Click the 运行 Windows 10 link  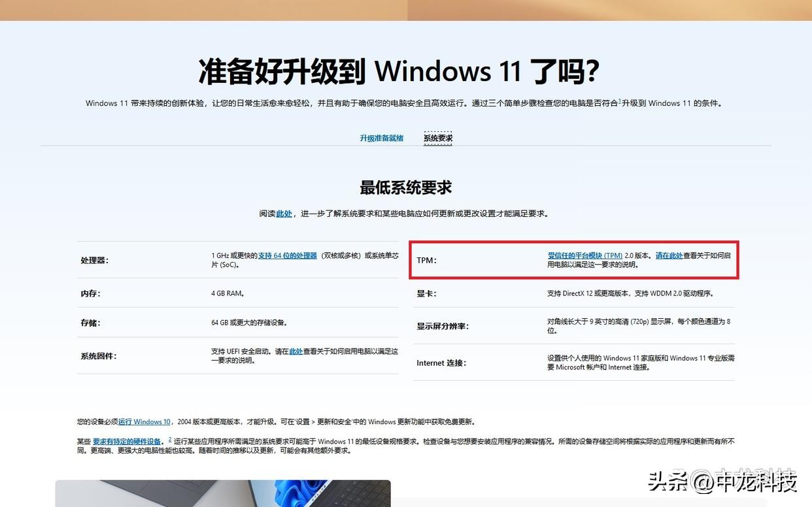click(146, 421)
